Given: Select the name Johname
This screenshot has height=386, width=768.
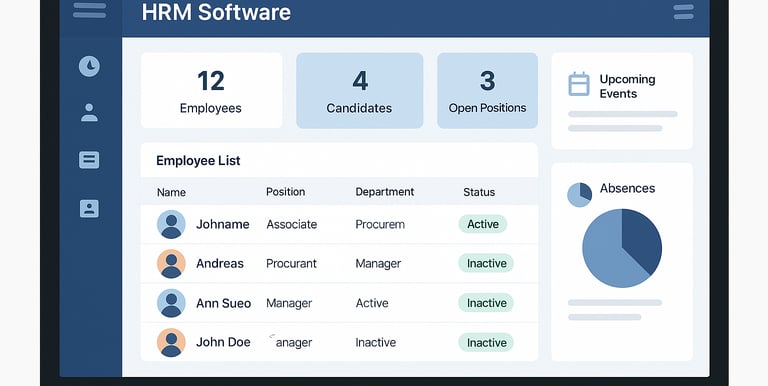Looking at the screenshot, I should pyautogui.click(x=222, y=224).
